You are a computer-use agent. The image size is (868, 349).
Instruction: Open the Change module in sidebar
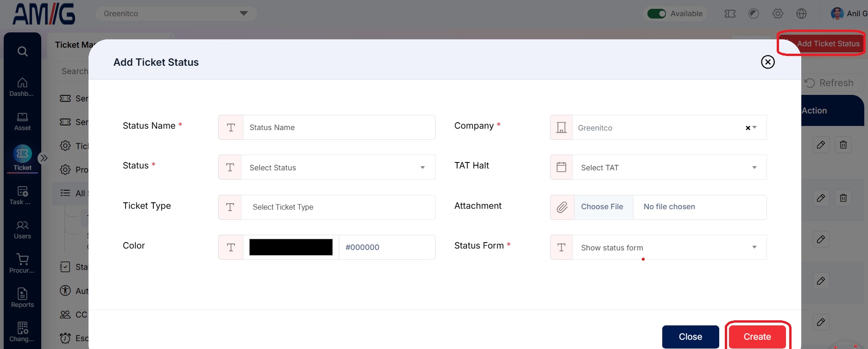coord(22,332)
